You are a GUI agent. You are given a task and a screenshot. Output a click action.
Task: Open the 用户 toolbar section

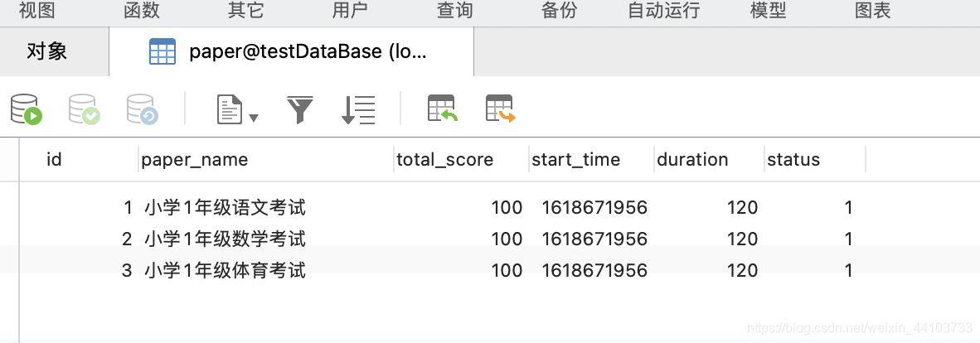point(350,10)
